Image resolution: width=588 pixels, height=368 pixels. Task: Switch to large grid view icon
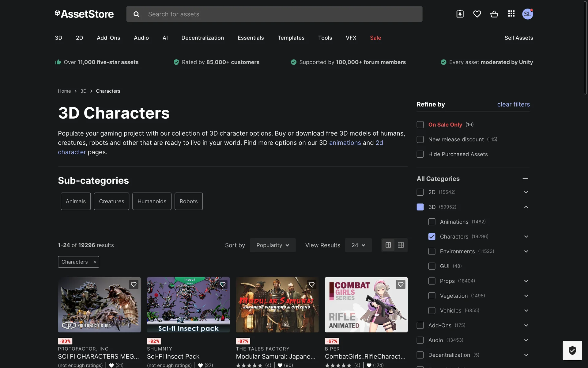pos(388,245)
